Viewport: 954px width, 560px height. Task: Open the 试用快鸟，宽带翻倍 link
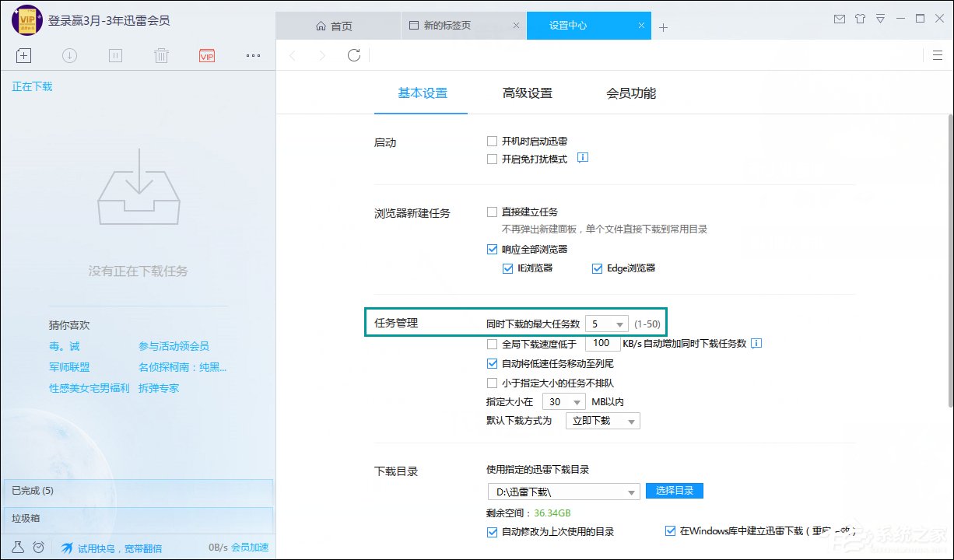point(117,548)
